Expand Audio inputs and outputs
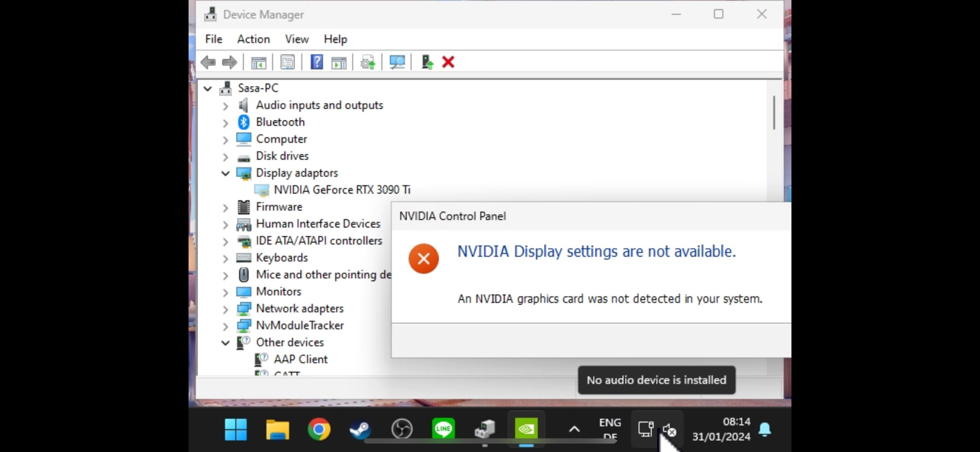This screenshot has width=980, height=452. 225,106
